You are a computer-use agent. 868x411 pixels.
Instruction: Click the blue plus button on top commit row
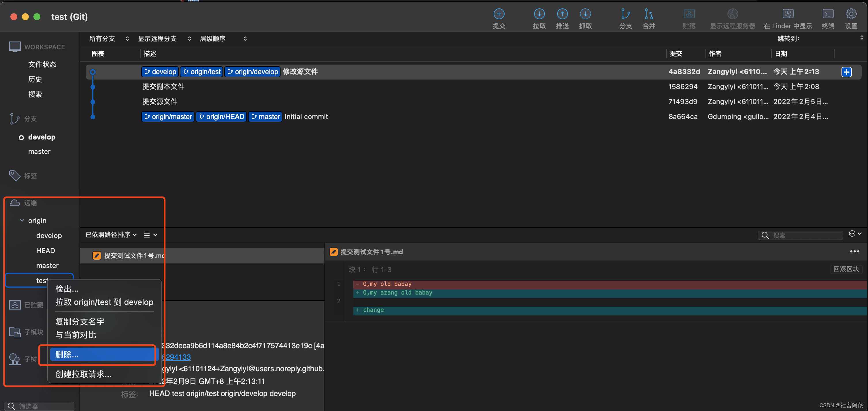[846, 72]
